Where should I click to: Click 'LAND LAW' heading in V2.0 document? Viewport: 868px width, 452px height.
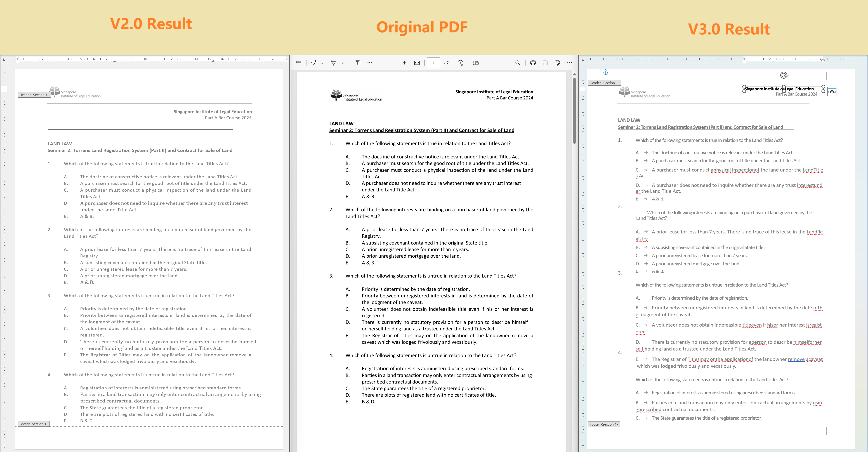pyautogui.click(x=60, y=144)
